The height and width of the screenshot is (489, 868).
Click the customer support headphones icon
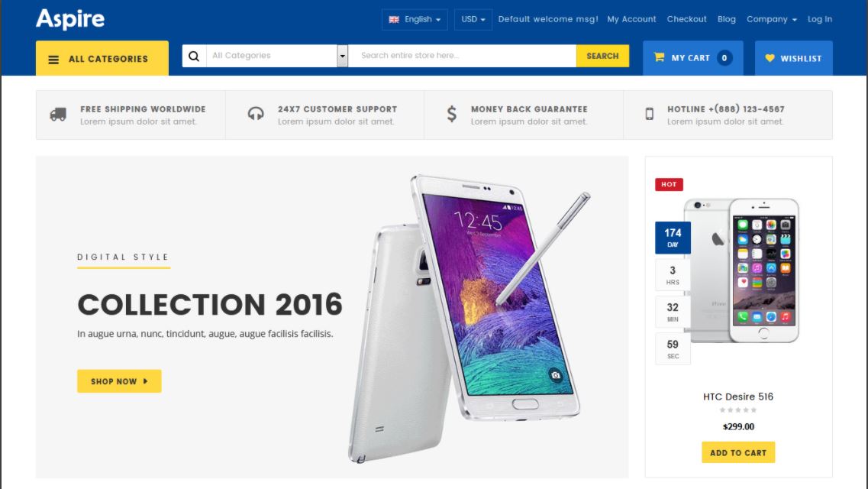[x=256, y=114]
